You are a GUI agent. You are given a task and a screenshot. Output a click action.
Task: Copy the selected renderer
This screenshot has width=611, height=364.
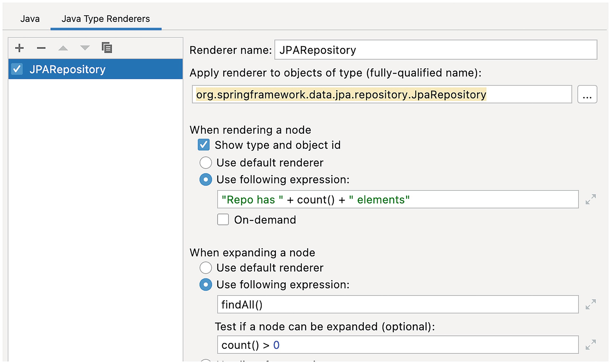pyautogui.click(x=107, y=47)
